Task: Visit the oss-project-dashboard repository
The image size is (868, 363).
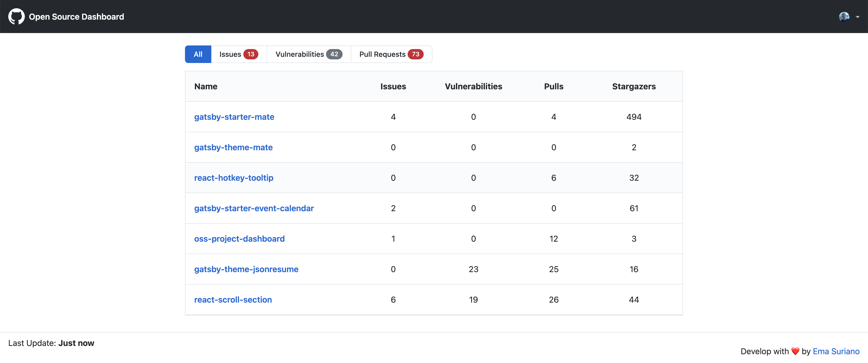Action: click(239, 239)
